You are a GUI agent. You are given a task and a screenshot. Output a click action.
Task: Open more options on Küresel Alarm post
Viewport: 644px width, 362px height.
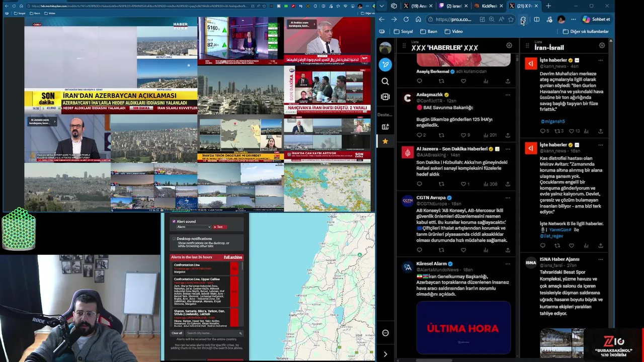pyautogui.click(x=508, y=264)
